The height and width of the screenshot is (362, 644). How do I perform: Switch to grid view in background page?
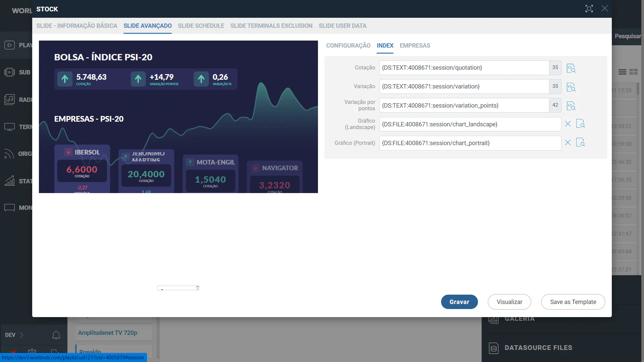point(633,72)
